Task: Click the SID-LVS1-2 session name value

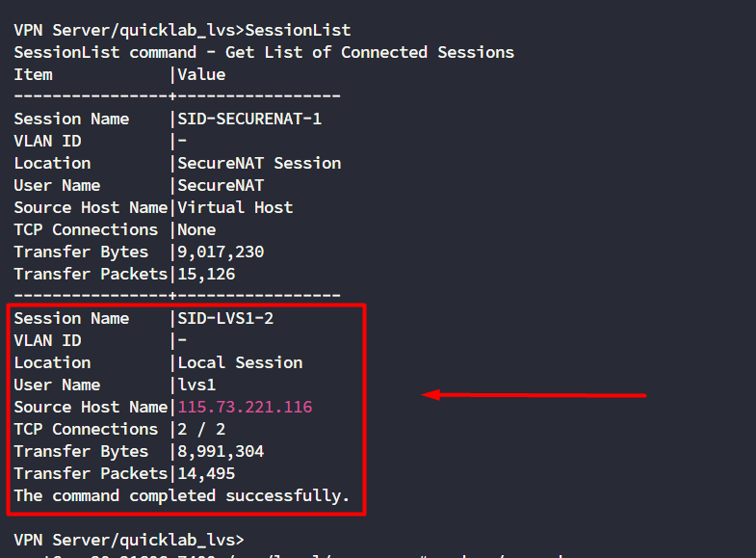Action: 225,318
